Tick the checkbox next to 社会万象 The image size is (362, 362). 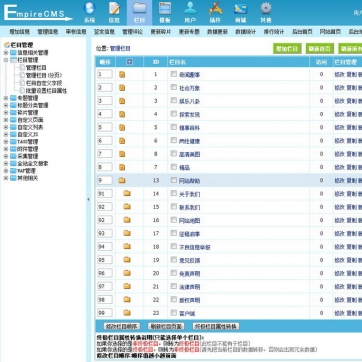174,87
